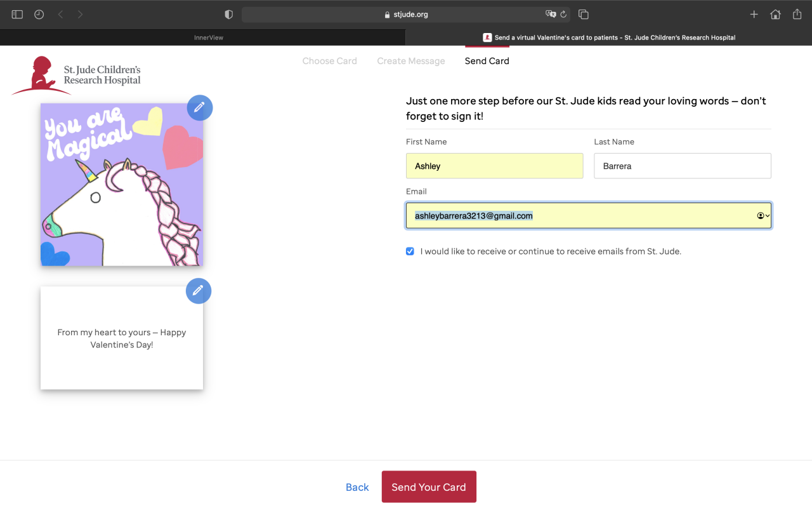Image resolution: width=812 pixels, height=508 pixels.
Task: Add a new tab with plus icon
Action: coord(754,14)
